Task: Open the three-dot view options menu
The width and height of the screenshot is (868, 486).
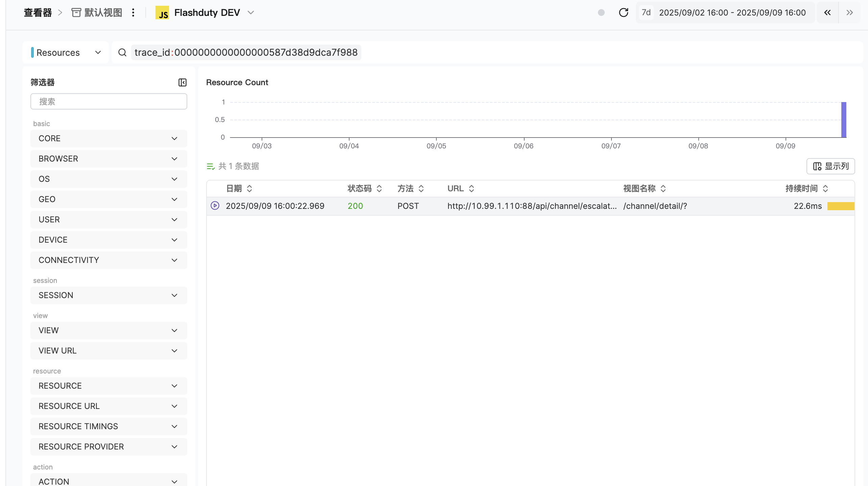Action: pos(133,13)
